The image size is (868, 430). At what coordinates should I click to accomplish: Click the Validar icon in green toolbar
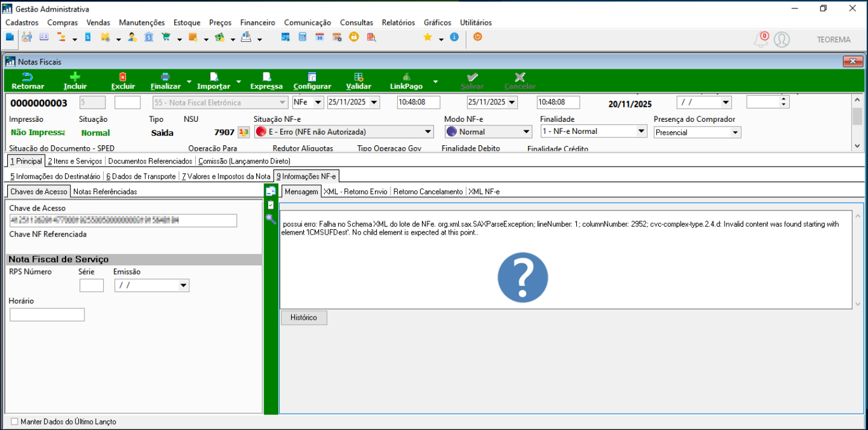pos(358,77)
